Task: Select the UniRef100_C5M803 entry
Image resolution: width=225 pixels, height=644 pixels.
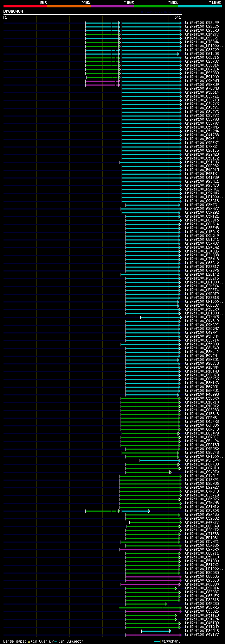Action: pyautogui.click(x=202, y=344)
